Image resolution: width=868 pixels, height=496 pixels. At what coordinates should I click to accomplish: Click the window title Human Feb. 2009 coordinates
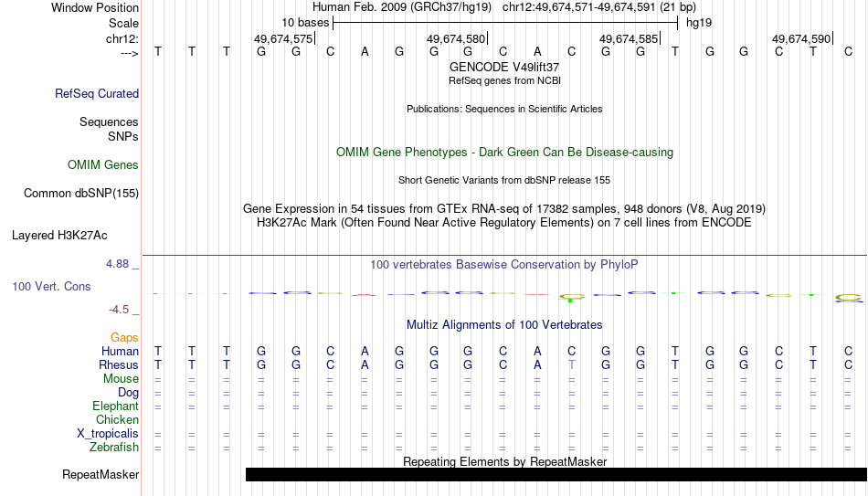(x=504, y=7)
